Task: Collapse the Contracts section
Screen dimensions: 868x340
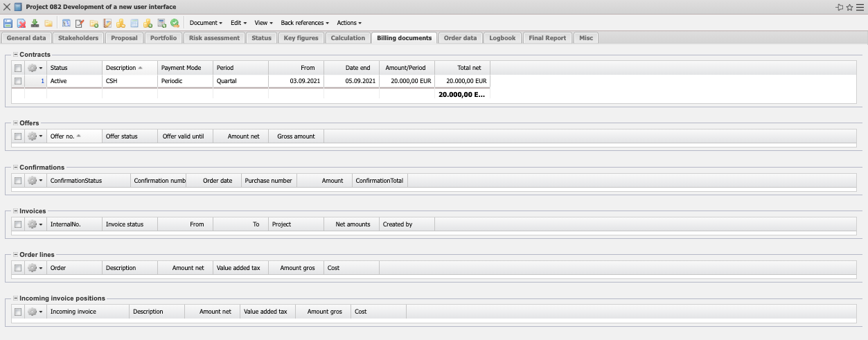Action: pyautogui.click(x=15, y=54)
